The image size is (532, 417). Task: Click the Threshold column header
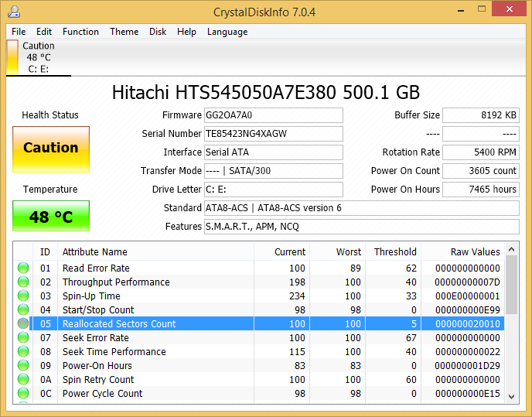coord(393,251)
